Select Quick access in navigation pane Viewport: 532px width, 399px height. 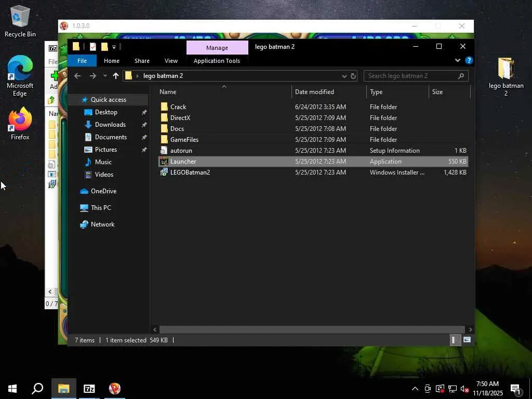[108, 99]
